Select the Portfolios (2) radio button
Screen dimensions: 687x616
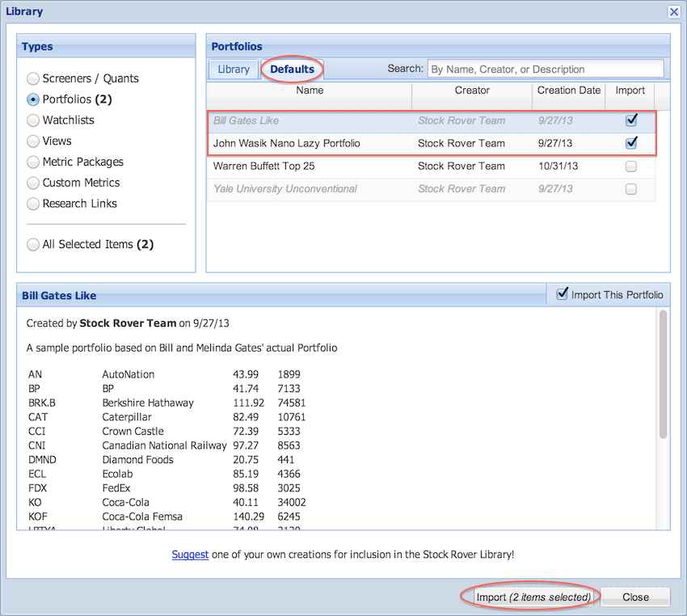point(33,99)
